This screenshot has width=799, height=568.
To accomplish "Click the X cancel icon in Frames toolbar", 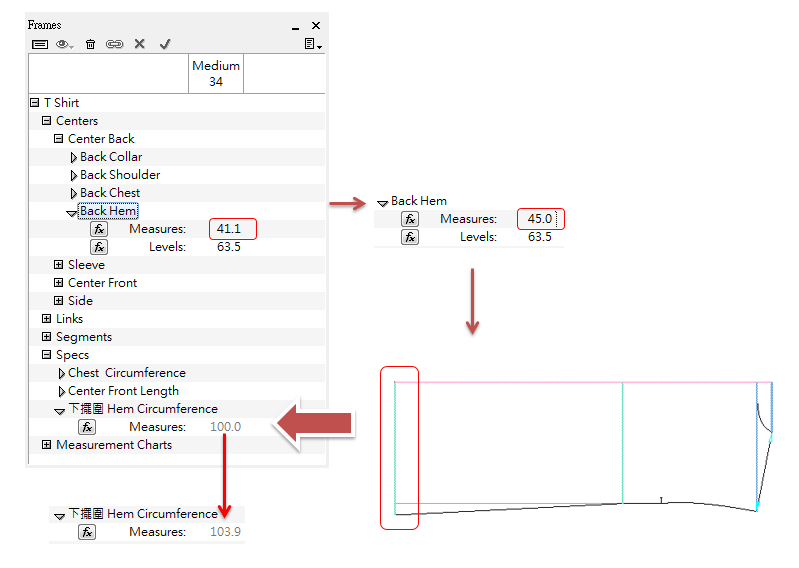I will pos(140,44).
